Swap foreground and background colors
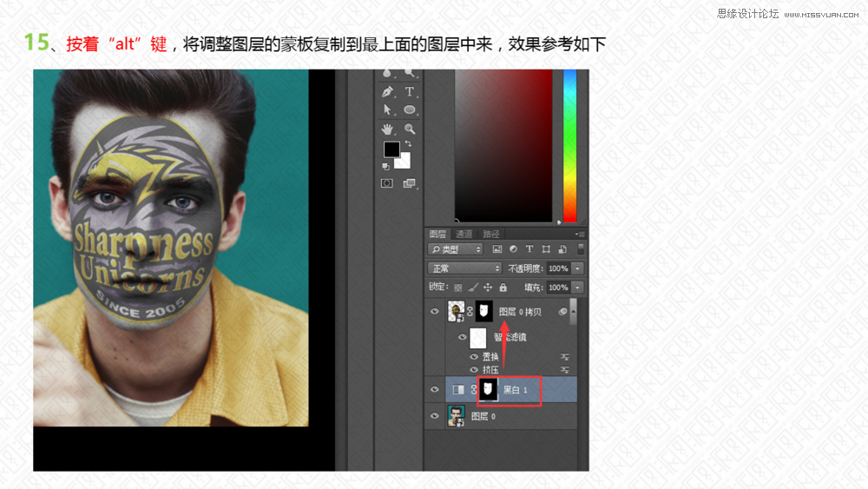This screenshot has height=489, width=868. coord(408,143)
